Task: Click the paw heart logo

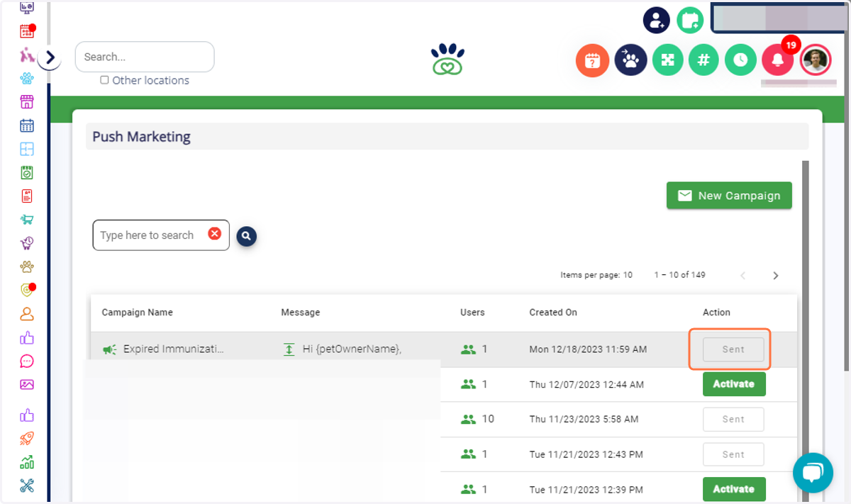Action: tap(447, 60)
